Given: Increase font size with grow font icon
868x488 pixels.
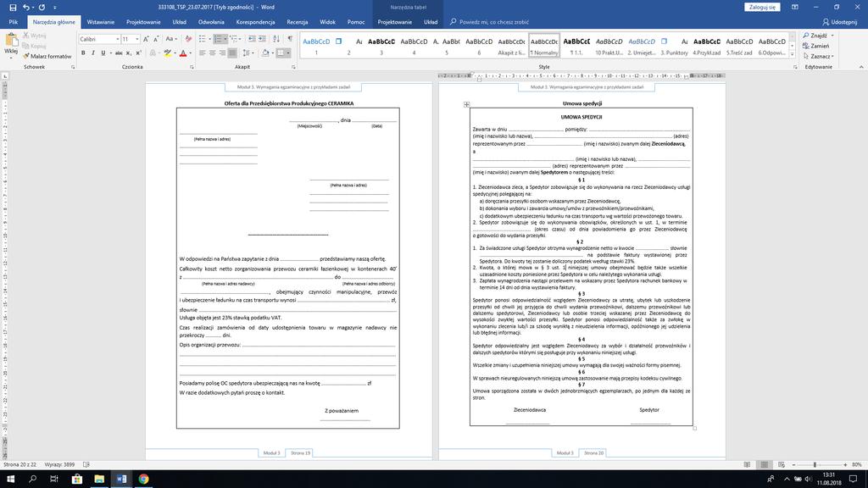Looking at the screenshot, I should 146,39.
